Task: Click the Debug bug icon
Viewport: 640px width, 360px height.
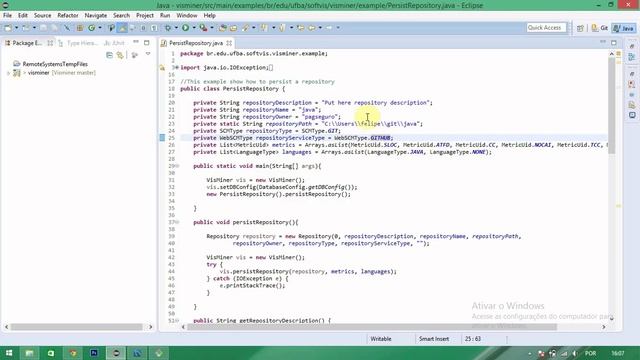Action: pyautogui.click(x=168, y=28)
